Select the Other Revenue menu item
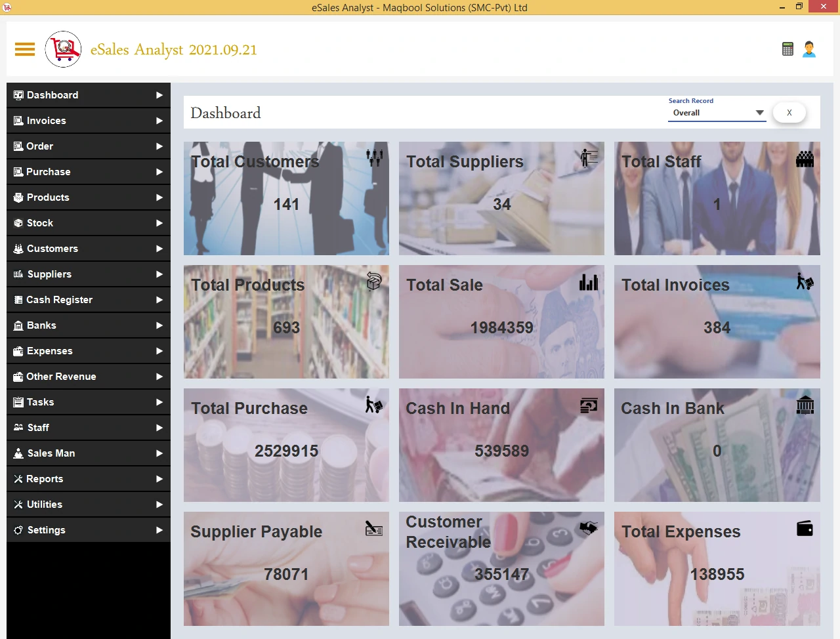Viewport: 840px width, 639px height. click(x=89, y=377)
